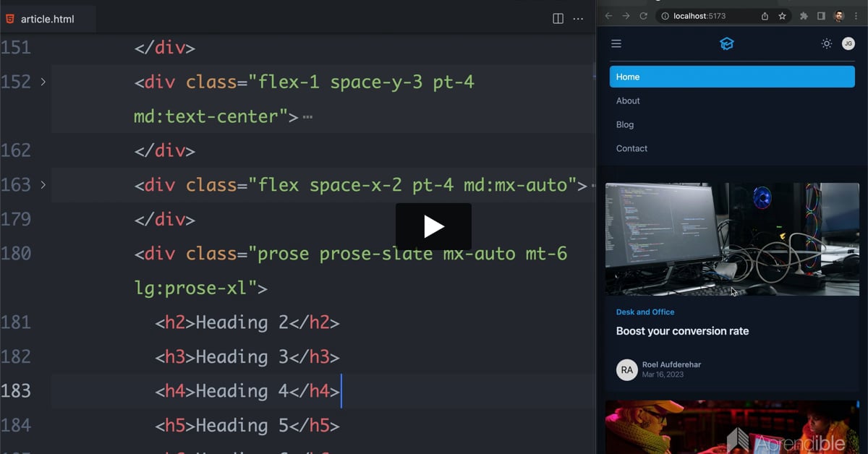
Task: Click the site info icon in address bar
Action: click(664, 16)
